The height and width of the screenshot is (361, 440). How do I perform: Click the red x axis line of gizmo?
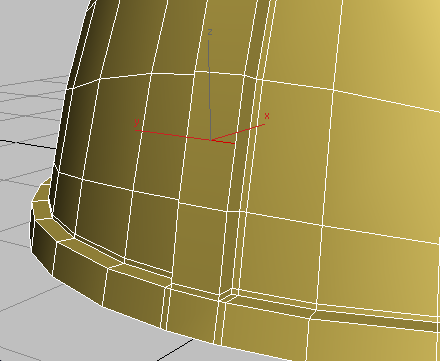pyautogui.click(x=238, y=132)
